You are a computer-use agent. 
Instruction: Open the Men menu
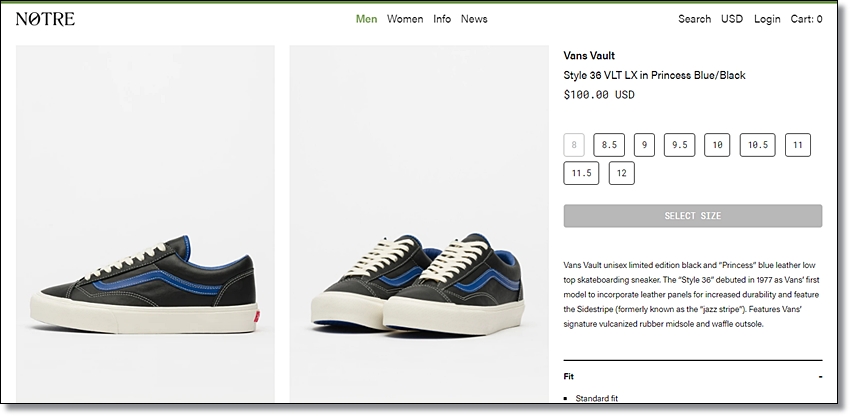(366, 19)
